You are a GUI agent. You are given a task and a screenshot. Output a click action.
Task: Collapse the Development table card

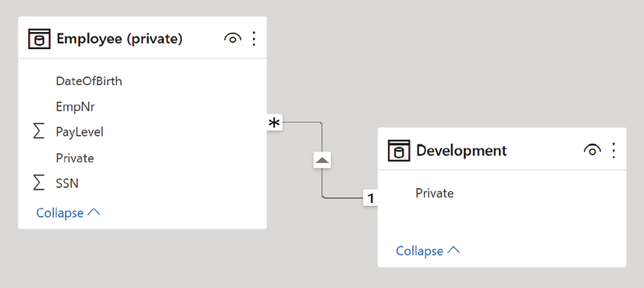[428, 251]
